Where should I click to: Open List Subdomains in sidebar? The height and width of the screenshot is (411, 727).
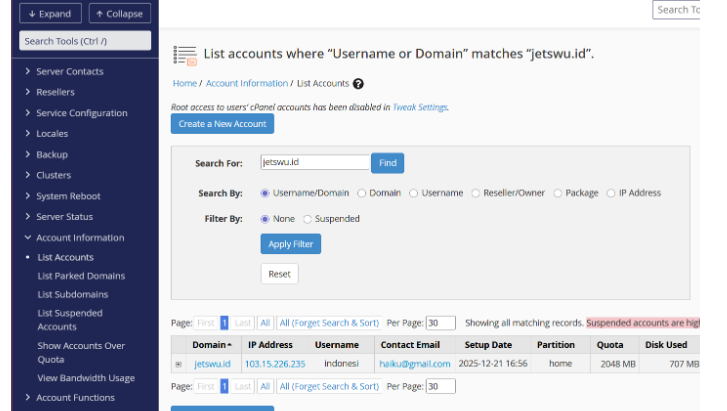click(x=73, y=295)
